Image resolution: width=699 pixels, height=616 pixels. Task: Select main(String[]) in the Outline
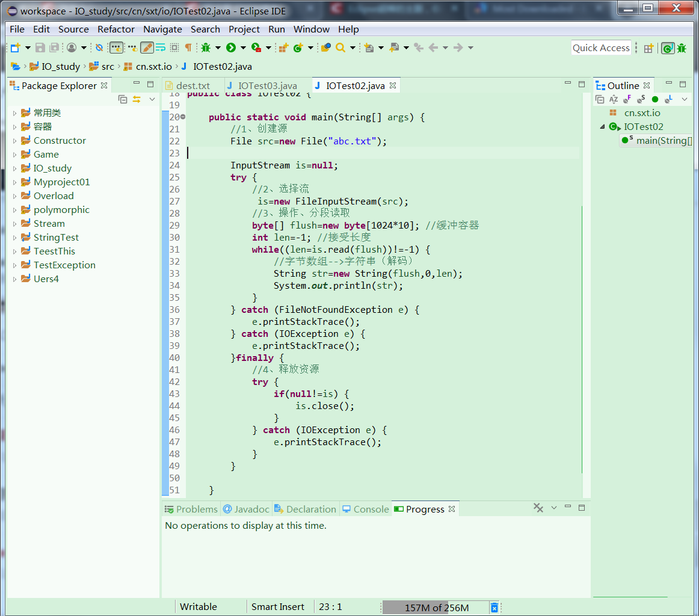656,140
